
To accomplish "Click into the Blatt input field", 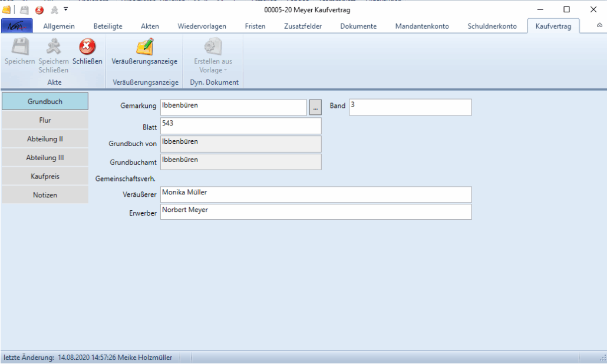I will 240,125.
